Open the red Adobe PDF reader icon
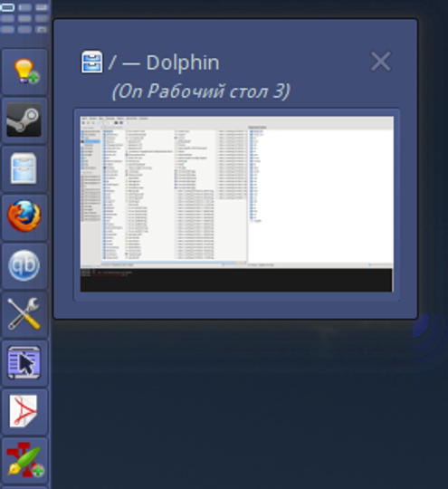 click(x=24, y=411)
